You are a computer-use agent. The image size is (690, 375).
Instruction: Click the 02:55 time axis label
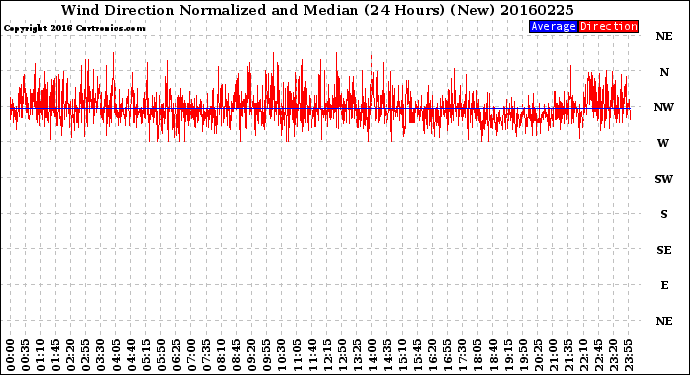tap(86, 355)
